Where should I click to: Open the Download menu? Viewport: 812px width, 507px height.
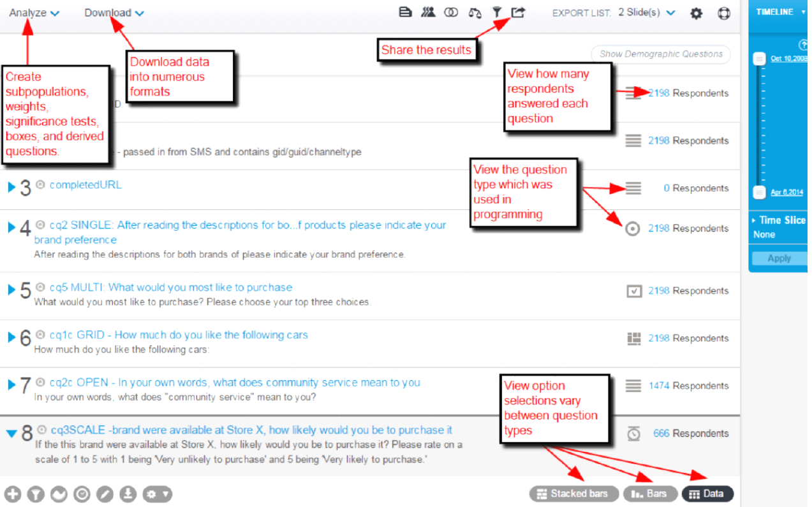tap(114, 13)
